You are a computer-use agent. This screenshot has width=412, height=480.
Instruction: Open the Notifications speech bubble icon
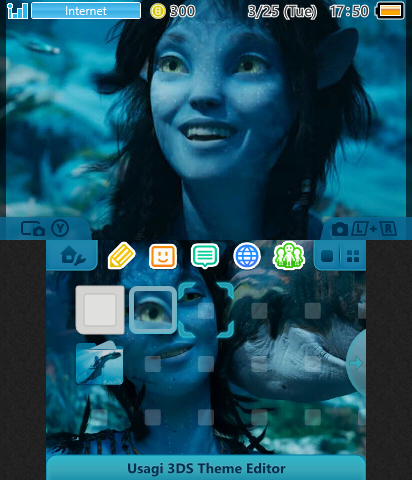(205, 256)
